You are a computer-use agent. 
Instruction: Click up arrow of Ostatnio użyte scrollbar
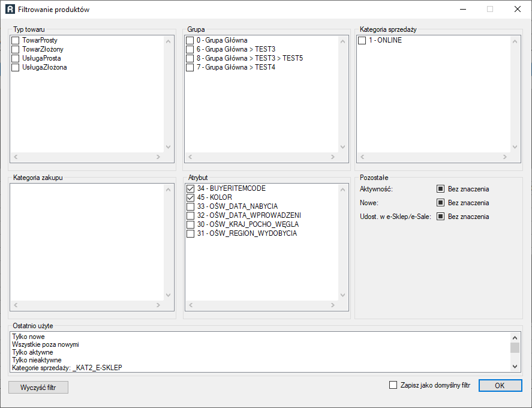(x=515, y=337)
